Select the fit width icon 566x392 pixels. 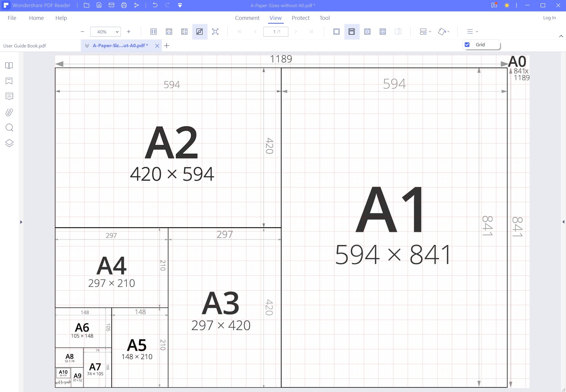pos(169,32)
